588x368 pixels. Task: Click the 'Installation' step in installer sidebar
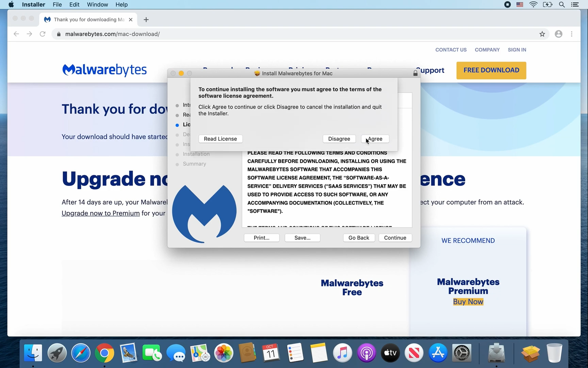point(196,154)
